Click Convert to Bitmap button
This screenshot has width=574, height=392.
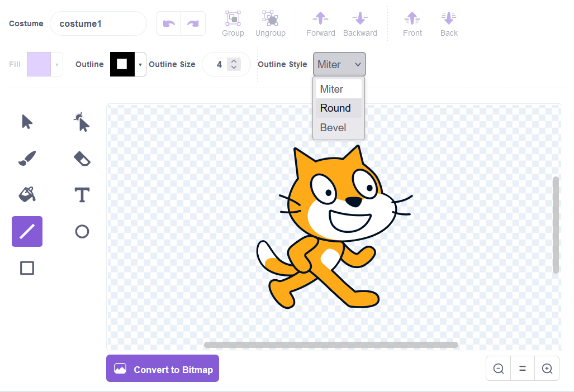click(163, 369)
